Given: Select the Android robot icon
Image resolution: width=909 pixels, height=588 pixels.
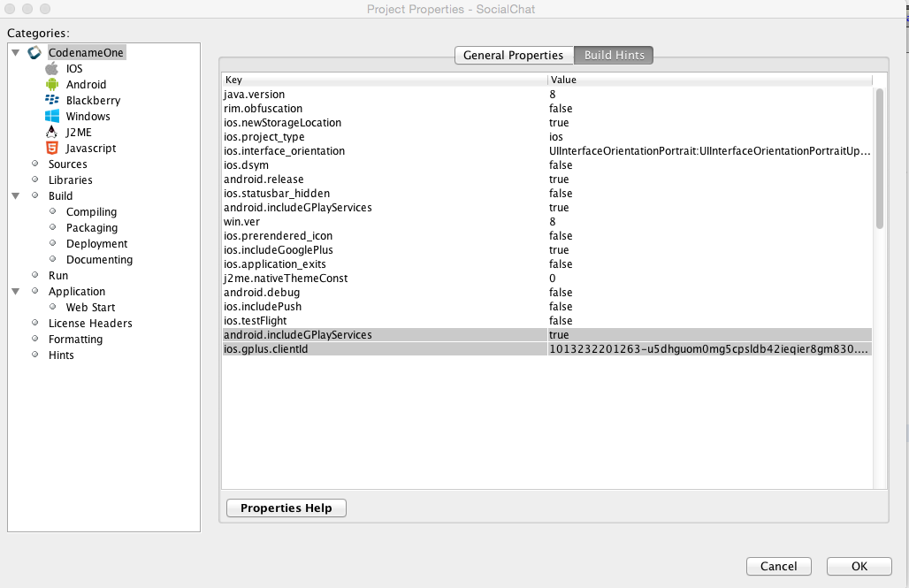Looking at the screenshot, I should [51, 85].
